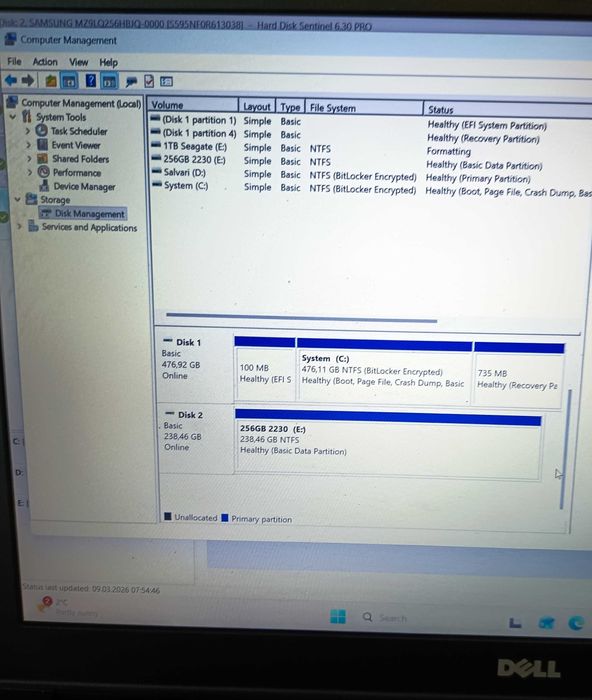Select the 100 MB EFI partition on Disk 1
The height and width of the screenshot is (700, 592).
tap(265, 369)
